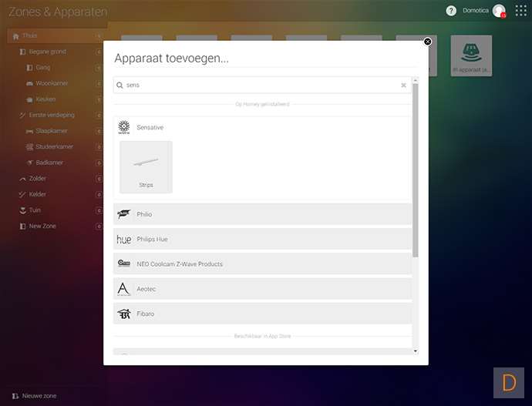
Task: Click the Zolder roof icon
Action: tap(22, 179)
